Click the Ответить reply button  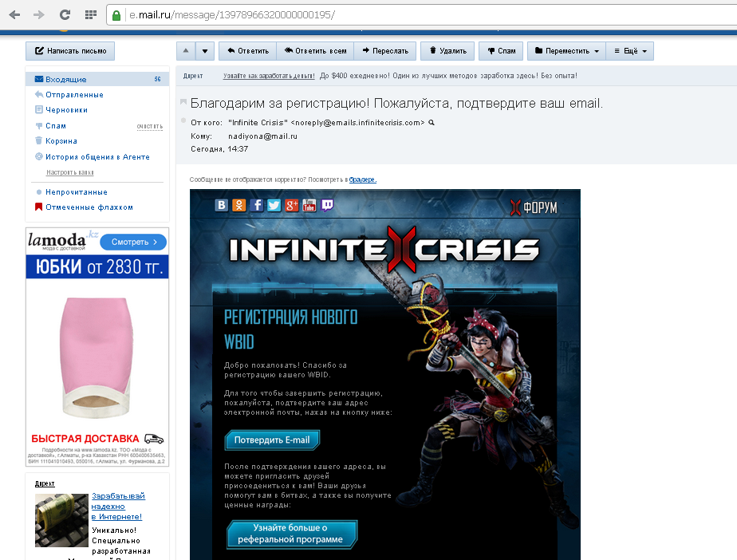tap(248, 51)
